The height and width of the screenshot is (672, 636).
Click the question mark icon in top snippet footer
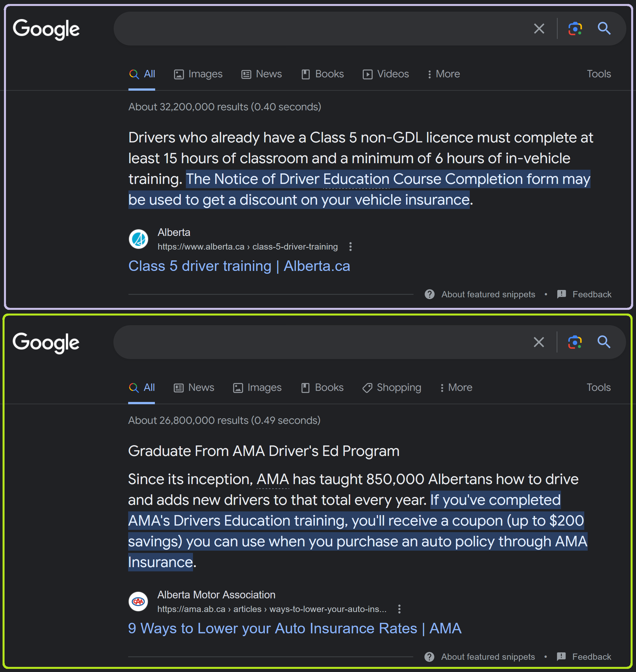tap(429, 294)
